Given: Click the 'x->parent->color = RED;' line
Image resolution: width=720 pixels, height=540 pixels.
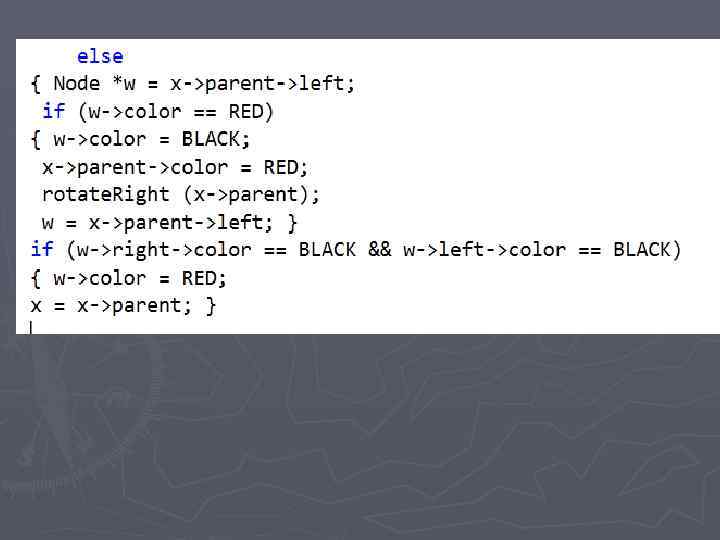Looking at the screenshot, I should pos(175,167).
